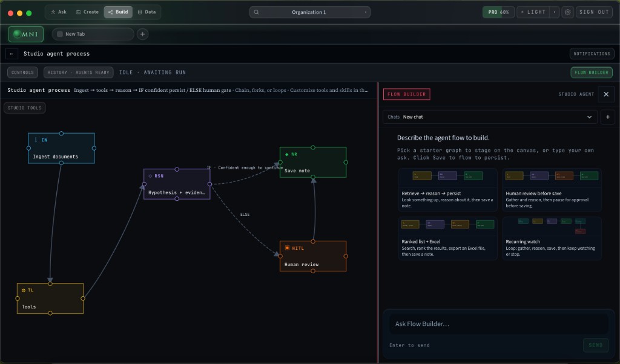This screenshot has width=620, height=364.
Task: Click the ELSE edge label
Action: (245, 215)
